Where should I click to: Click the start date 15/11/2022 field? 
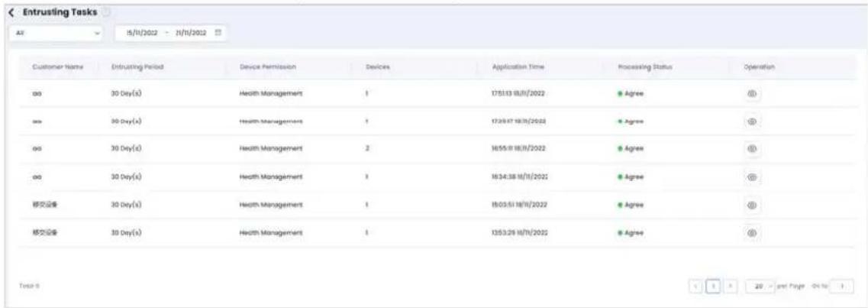click(x=143, y=33)
